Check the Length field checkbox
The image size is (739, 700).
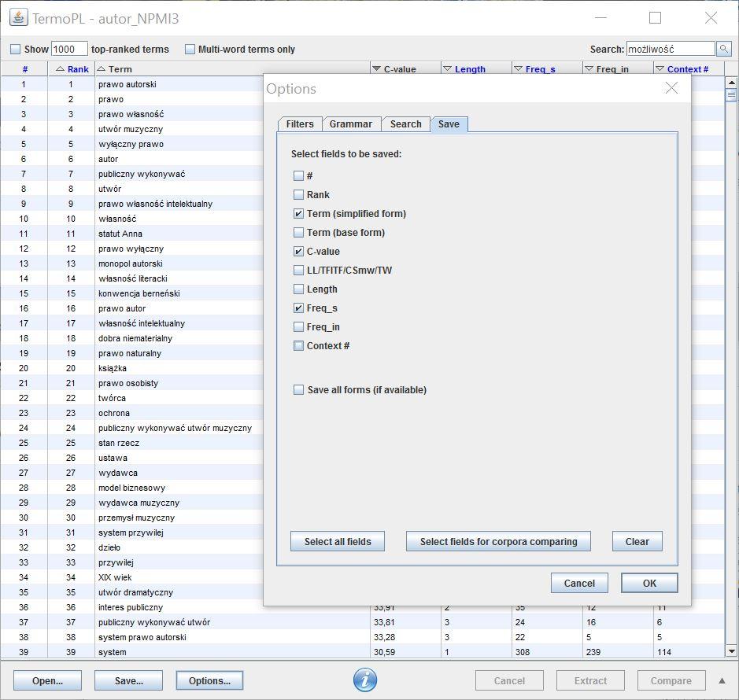(x=298, y=289)
